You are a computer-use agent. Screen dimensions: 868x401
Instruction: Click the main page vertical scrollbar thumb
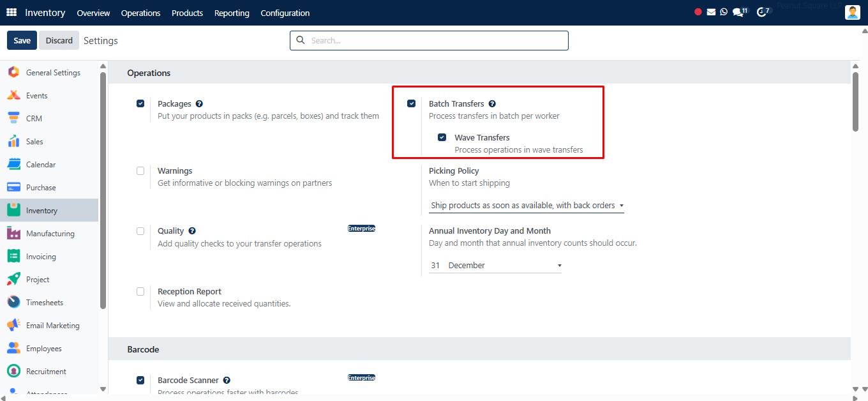[856, 101]
